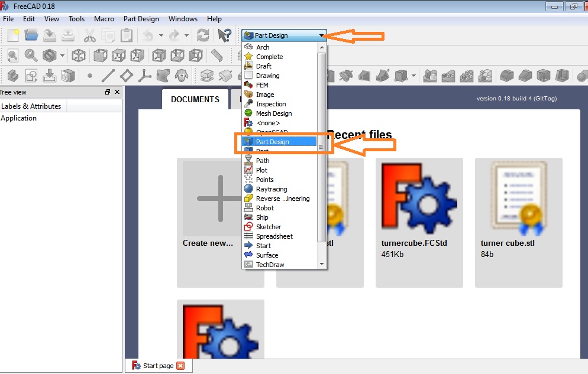Click the Print icon

pyautogui.click(x=68, y=35)
